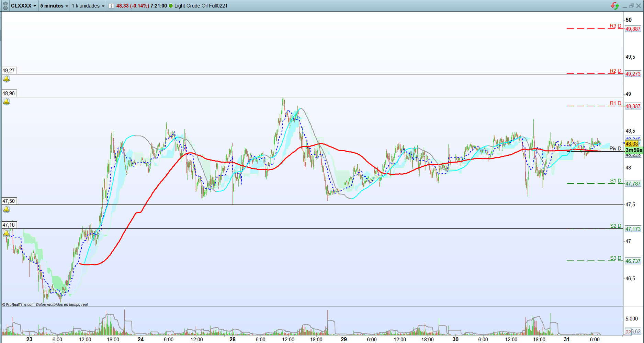Image resolution: width=644 pixels, height=343 pixels.
Task: Click the green real-time status dot
Action: 171,6
